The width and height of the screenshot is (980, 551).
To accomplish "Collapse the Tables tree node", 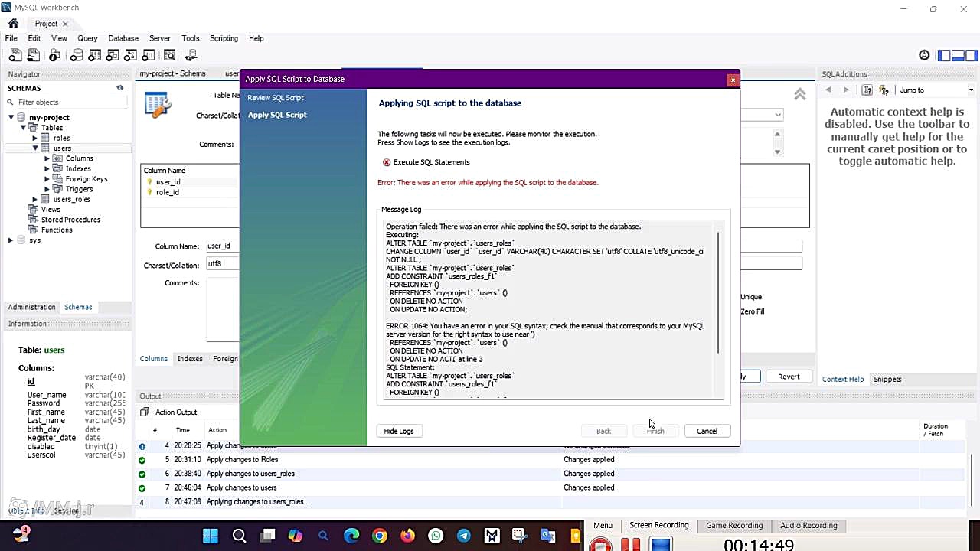I will coord(24,128).
